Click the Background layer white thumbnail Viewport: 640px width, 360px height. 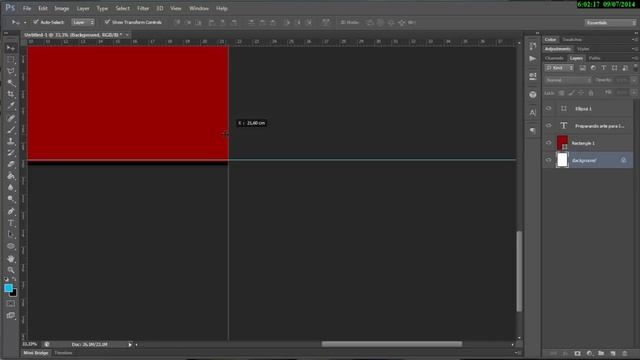562,160
